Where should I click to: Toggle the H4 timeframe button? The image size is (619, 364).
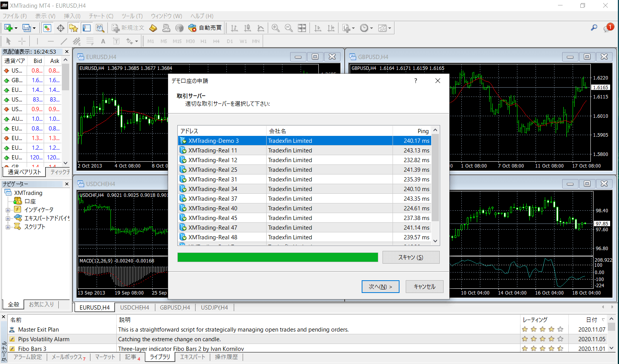tap(216, 41)
